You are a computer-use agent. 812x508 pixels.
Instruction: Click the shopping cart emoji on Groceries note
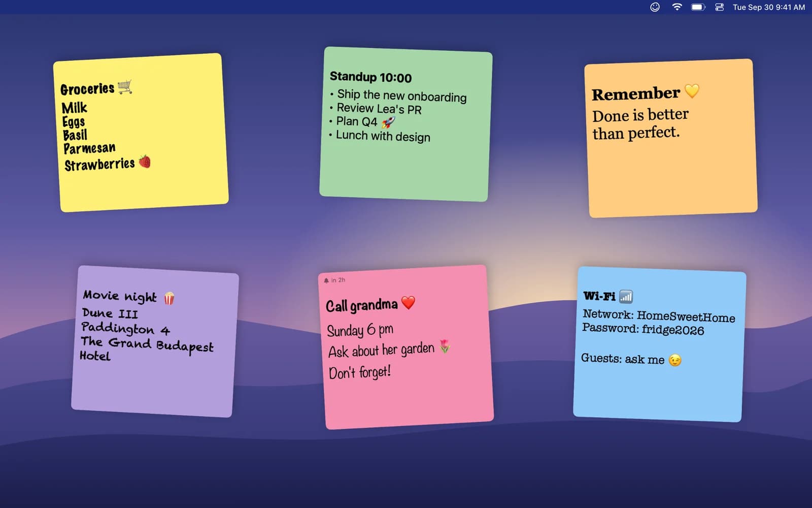pos(125,87)
